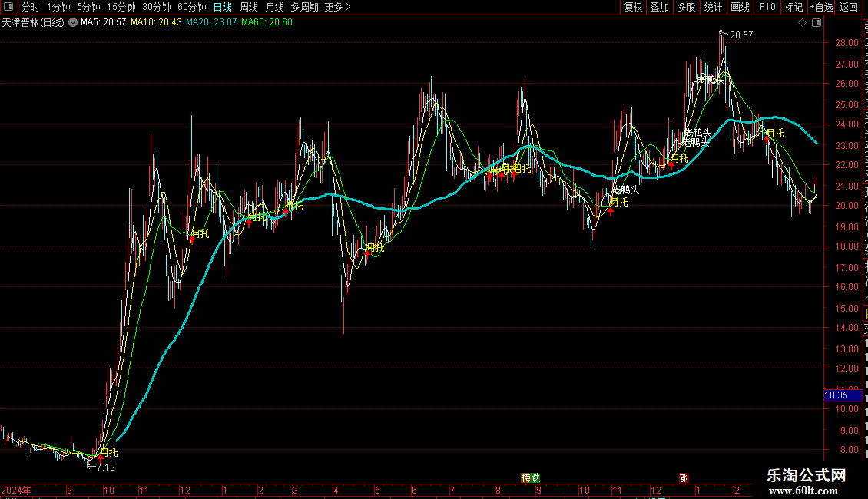This screenshot has width=868, height=499.
Task: Click the 返回 back button
Action: 848,7
